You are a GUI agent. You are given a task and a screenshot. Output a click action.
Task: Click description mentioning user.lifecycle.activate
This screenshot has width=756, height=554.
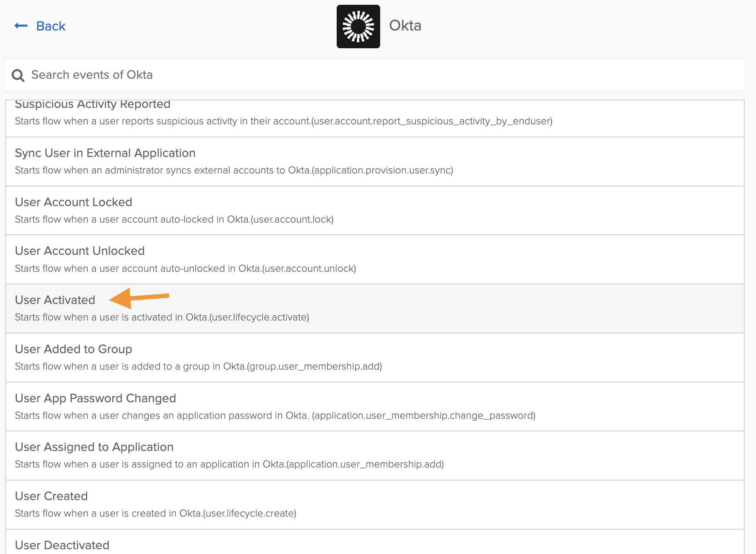pyautogui.click(x=162, y=317)
